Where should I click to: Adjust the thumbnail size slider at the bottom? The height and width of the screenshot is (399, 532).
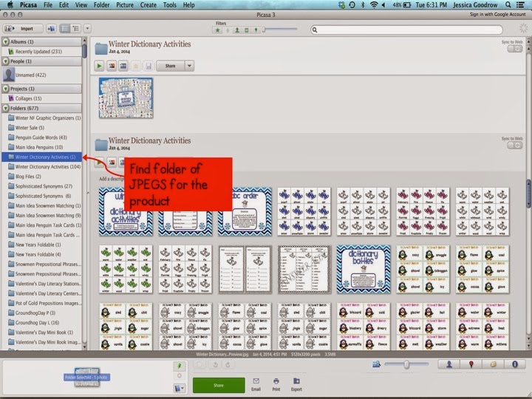tap(406, 364)
